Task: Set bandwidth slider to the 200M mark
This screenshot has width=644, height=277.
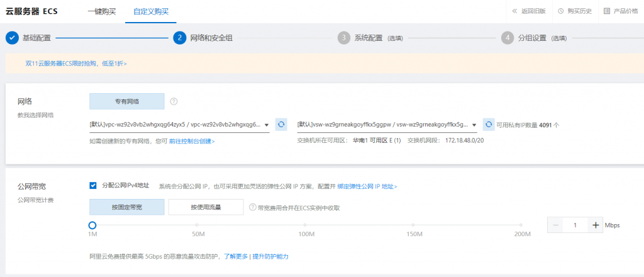Action: pos(521,225)
